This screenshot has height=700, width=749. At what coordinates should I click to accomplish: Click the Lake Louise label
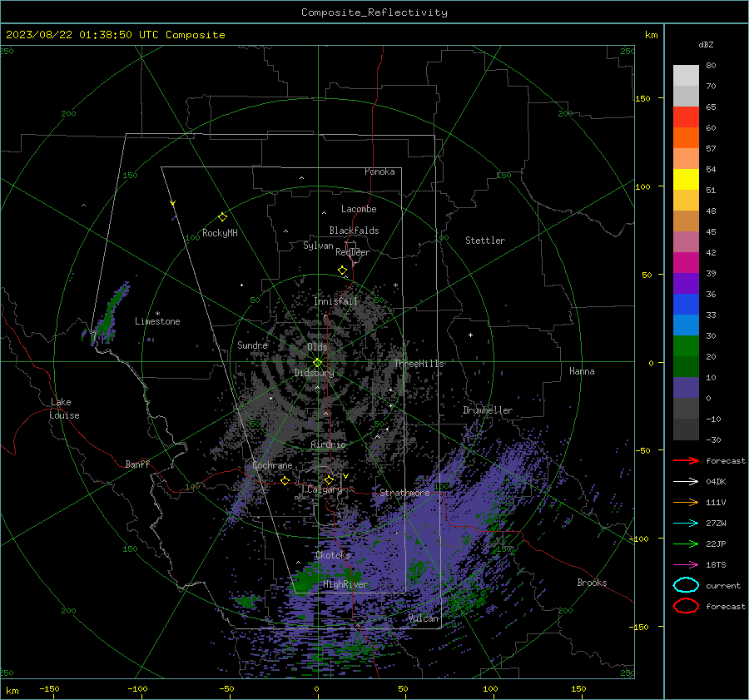click(64, 409)
